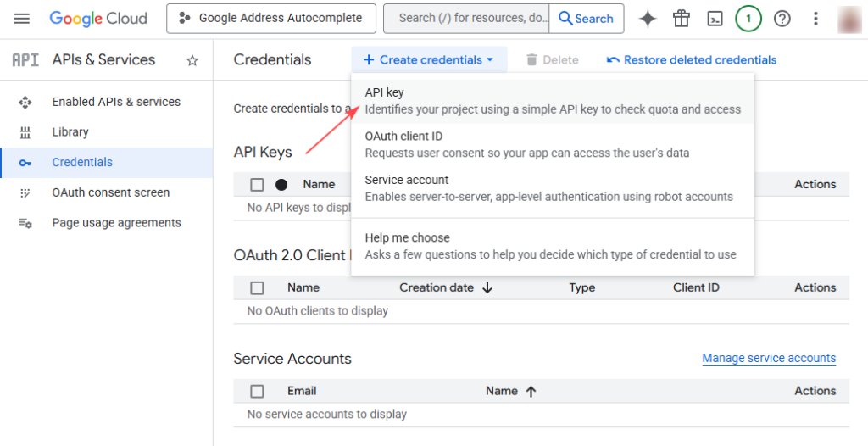Open the hamburger navigation menu
Viewport: 868px width, 446px height.
point(22,18)
